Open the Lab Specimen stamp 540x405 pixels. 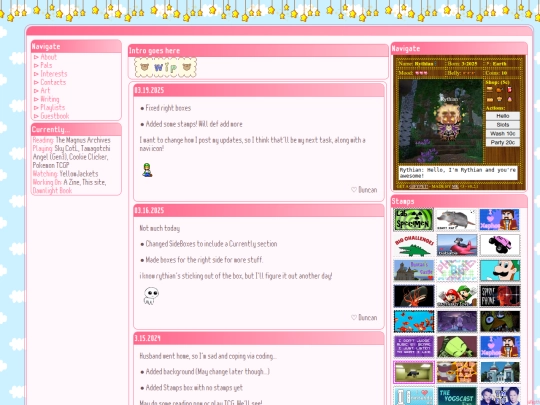click(x=414, y=220)
